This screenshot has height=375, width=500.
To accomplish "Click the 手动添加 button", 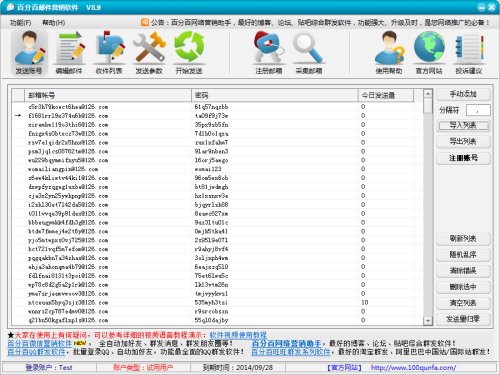I will click(x=463, y=94).
